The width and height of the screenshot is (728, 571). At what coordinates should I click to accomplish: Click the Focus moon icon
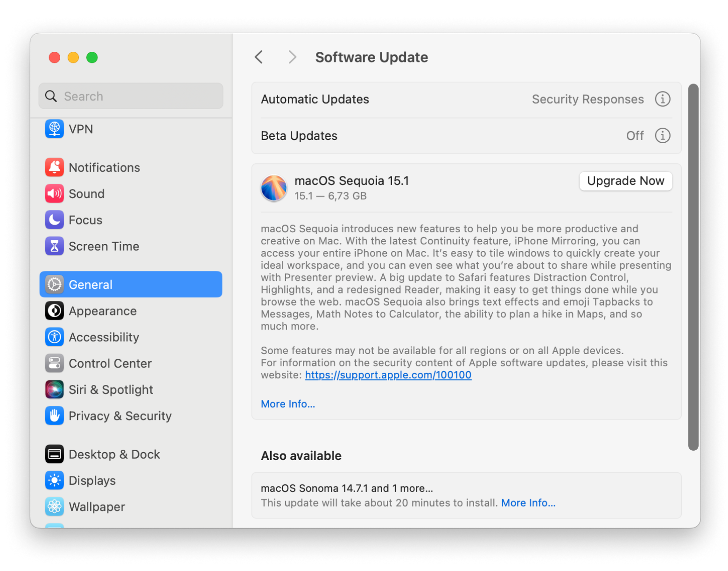tap(55, 220)
